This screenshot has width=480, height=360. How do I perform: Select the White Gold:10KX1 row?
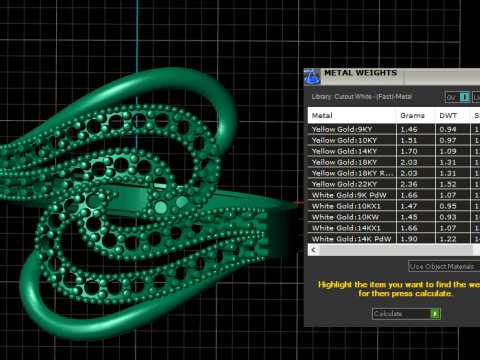click(x=393, y=206)
